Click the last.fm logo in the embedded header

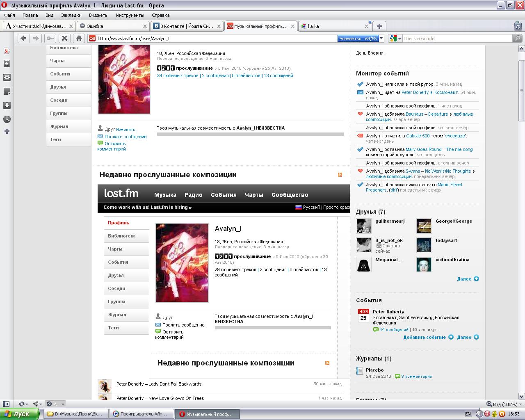[x=121, y=193]
